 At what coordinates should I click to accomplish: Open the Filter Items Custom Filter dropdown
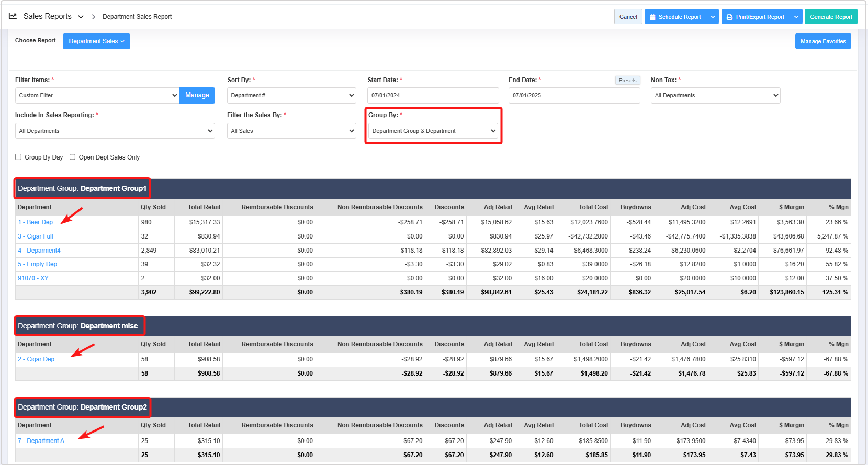point(97,95)
